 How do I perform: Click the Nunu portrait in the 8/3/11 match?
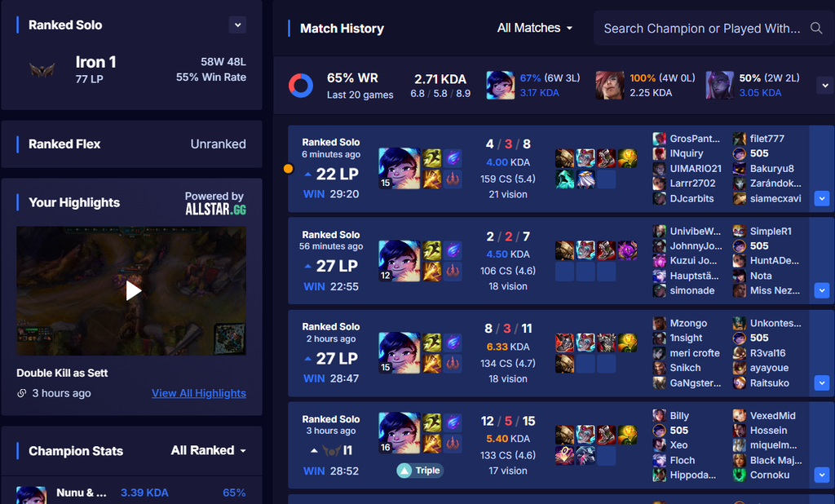(400, 352)
